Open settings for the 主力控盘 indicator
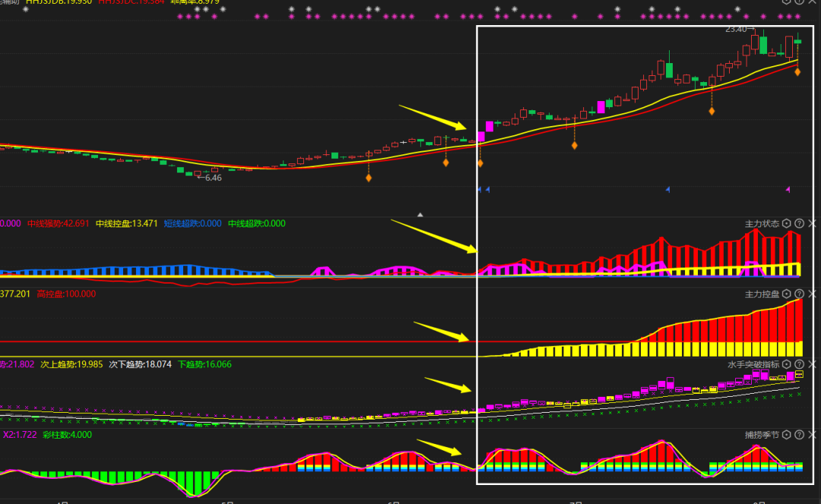This screenshot has width=821, height=504. point(787,294)
